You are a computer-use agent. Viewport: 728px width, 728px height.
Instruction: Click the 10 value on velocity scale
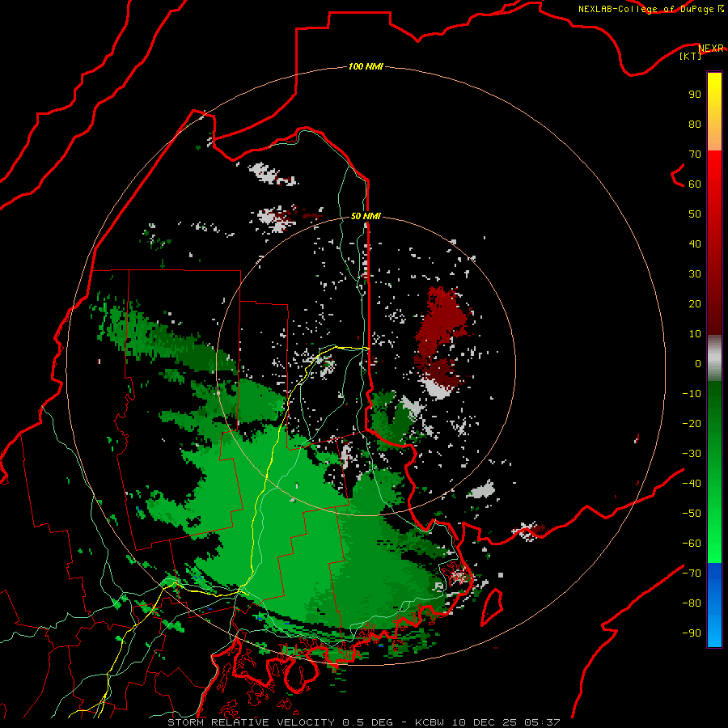click(695, 334)
